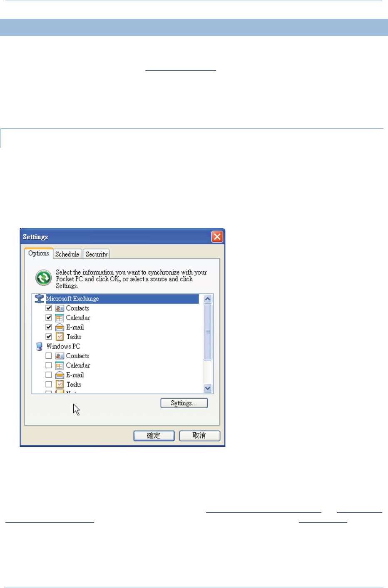Select the Exchange E-mail envelope icon

pos(60,327)
